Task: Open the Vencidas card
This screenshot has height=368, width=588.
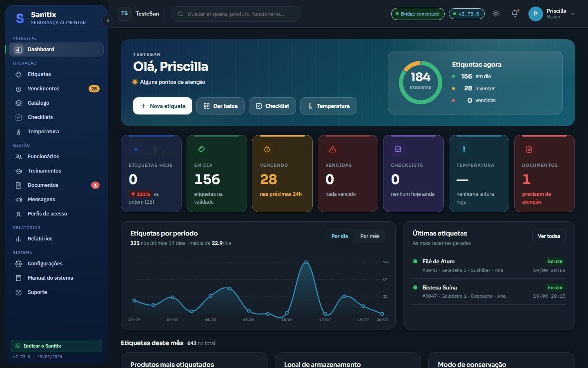Action: [348, 174]
